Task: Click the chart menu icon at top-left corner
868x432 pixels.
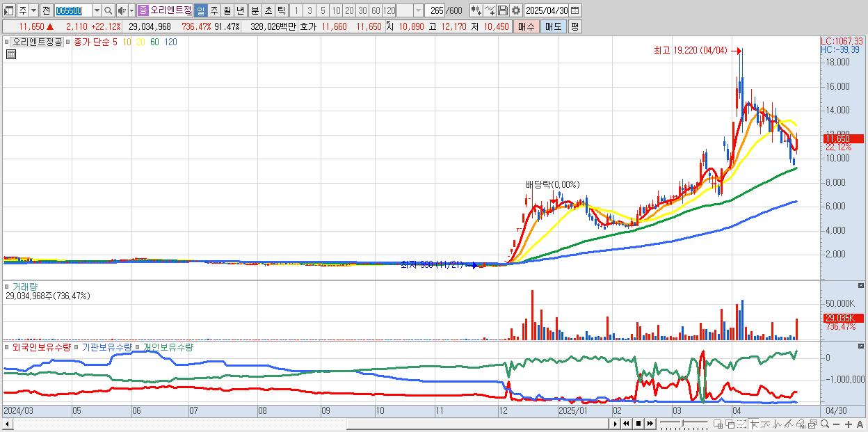Action: pos(9,10)
